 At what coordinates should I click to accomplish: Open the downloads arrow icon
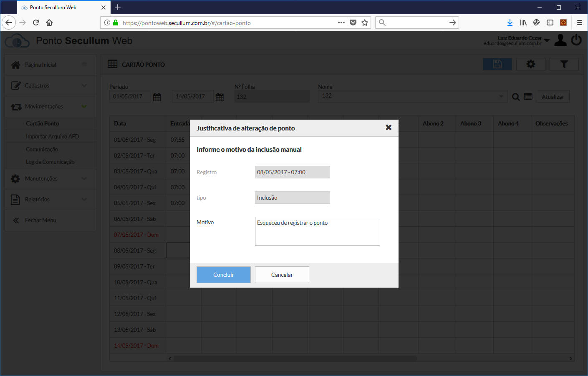(510, 23)
